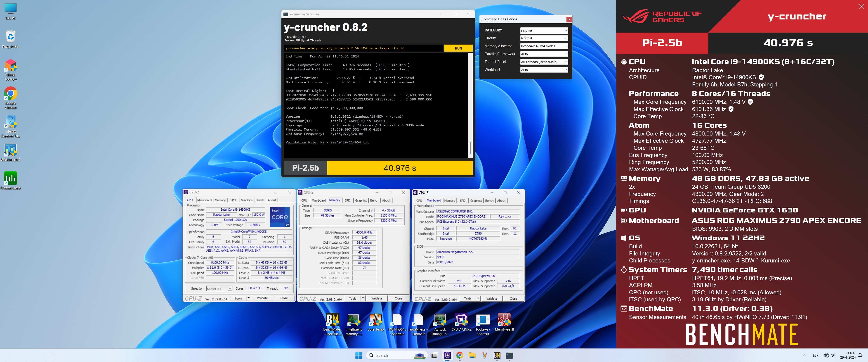This screenshot has height=362, width=868.
Task: Open the CATEGORY dropdown showing Pi-2.5b
Action: 544,30
